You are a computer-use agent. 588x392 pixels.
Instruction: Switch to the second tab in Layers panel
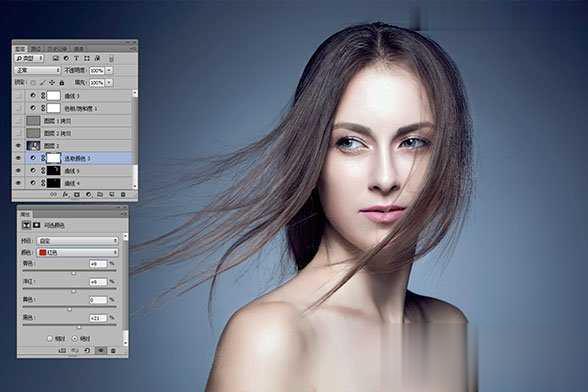click(x=36, y=49)
